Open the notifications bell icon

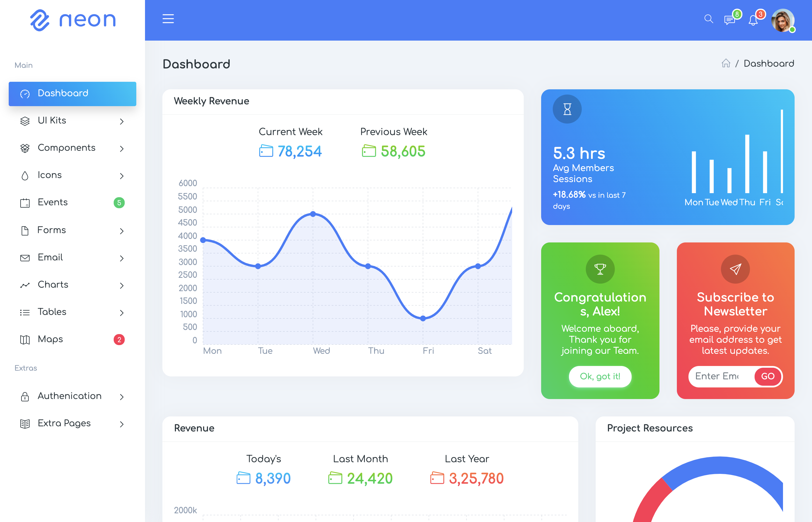(753, 20)
